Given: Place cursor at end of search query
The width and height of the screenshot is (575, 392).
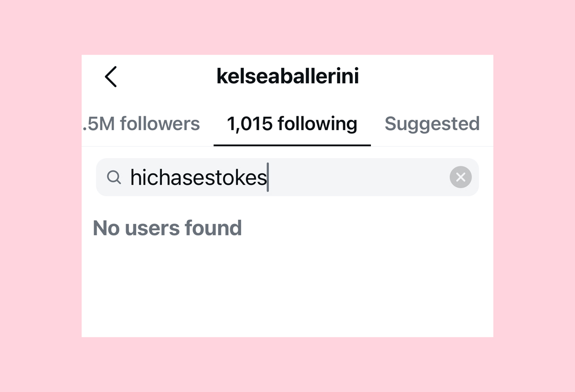Looking at the screenshot, I should click(x=268, y=177).
